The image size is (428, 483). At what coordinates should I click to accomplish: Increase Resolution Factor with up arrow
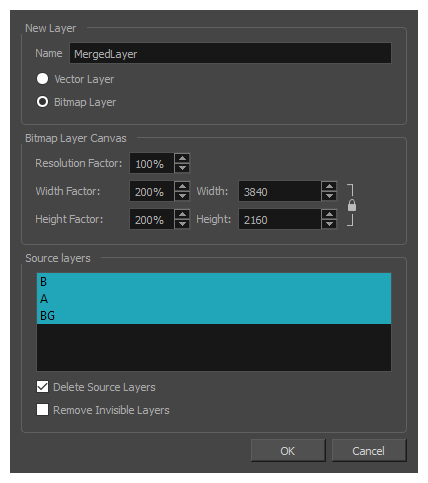tap(182, 158)
